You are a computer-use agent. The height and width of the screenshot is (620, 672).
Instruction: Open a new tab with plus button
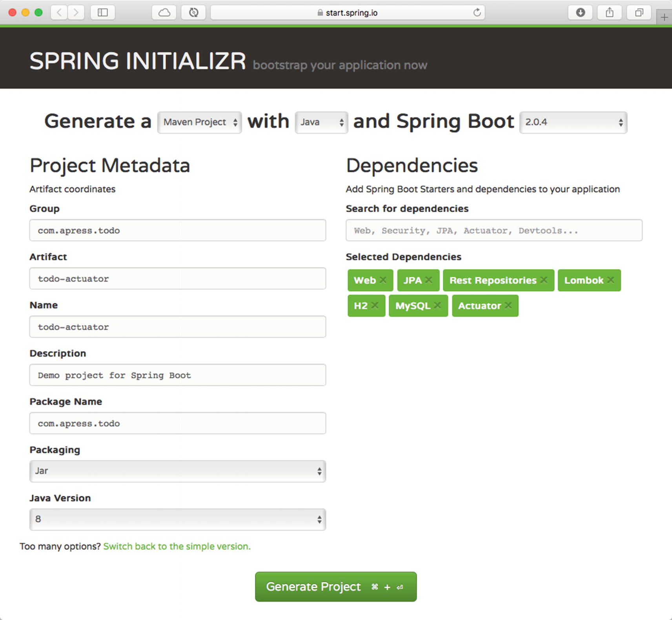point(664,17)
